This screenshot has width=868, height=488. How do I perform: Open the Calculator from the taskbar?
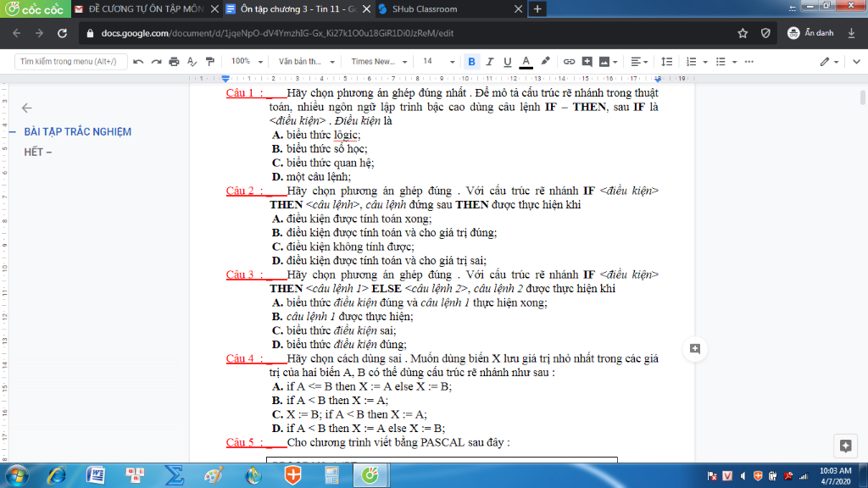point(331,475)
